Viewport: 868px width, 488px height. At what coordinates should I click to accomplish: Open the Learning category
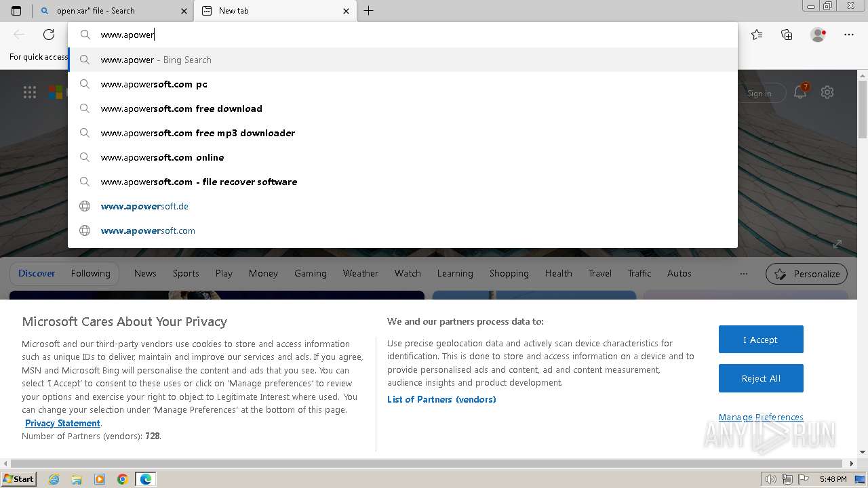[455, 273]
